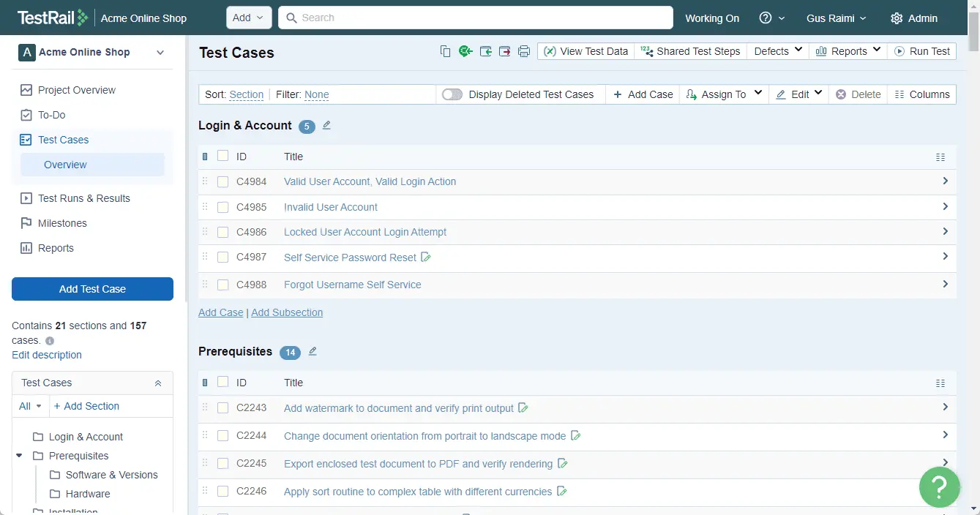
Task: Click into the Search field
Action: (x=476, y=18)
